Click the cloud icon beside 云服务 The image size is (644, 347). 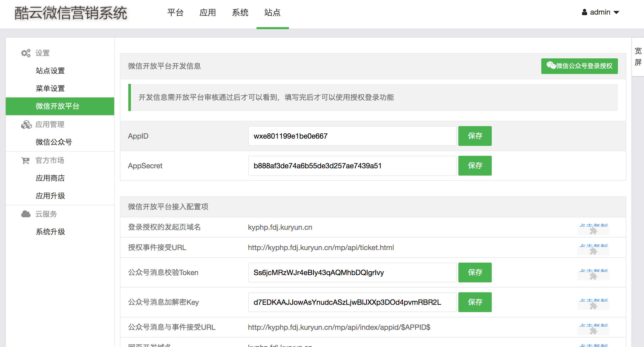point(26,214)
